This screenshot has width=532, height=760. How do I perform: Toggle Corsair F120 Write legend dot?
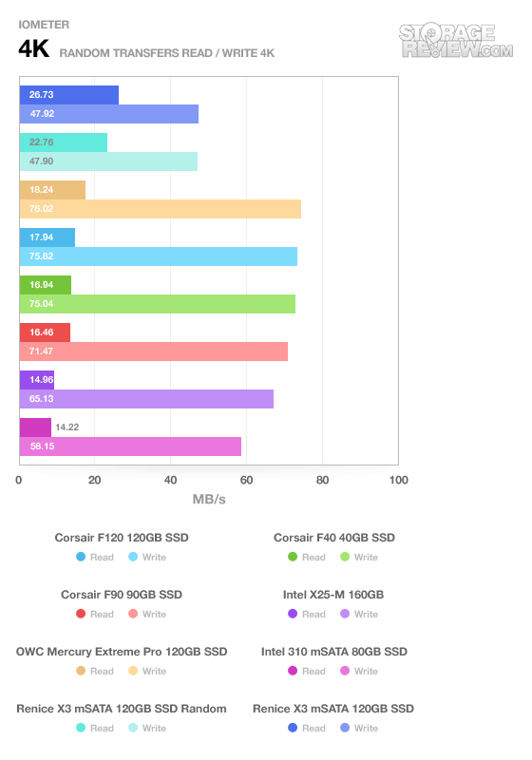(x=133, y=557)
